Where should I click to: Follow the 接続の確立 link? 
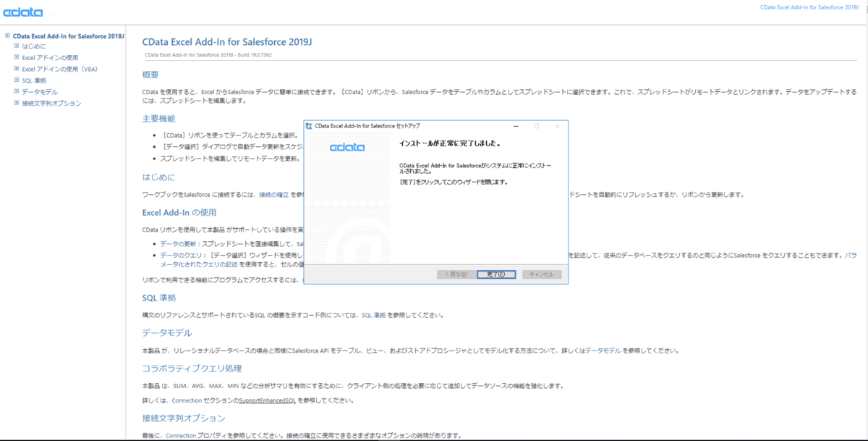[x=273, y=195]
